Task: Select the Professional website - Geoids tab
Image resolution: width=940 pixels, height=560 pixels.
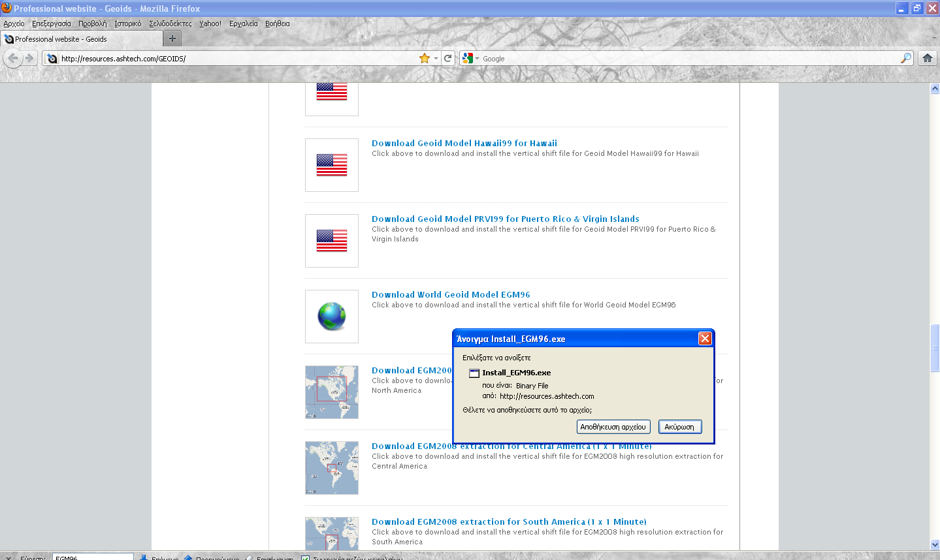Action: point(82,39)
